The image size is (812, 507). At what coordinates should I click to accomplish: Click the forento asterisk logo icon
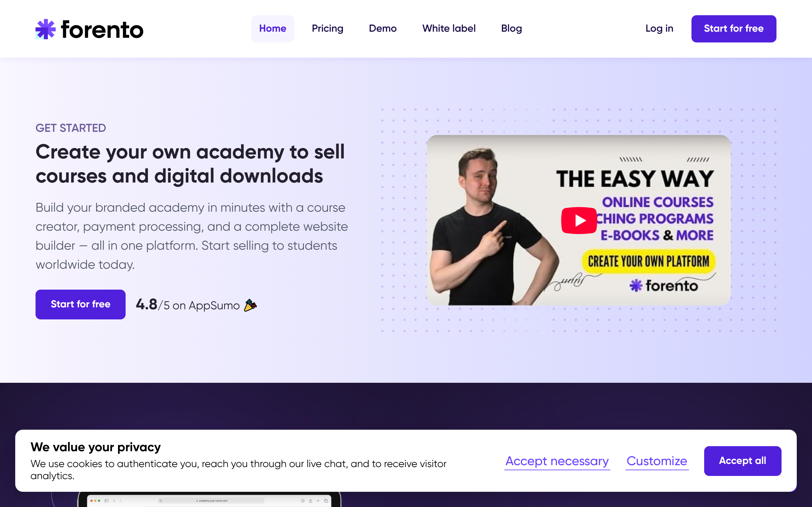46,29
